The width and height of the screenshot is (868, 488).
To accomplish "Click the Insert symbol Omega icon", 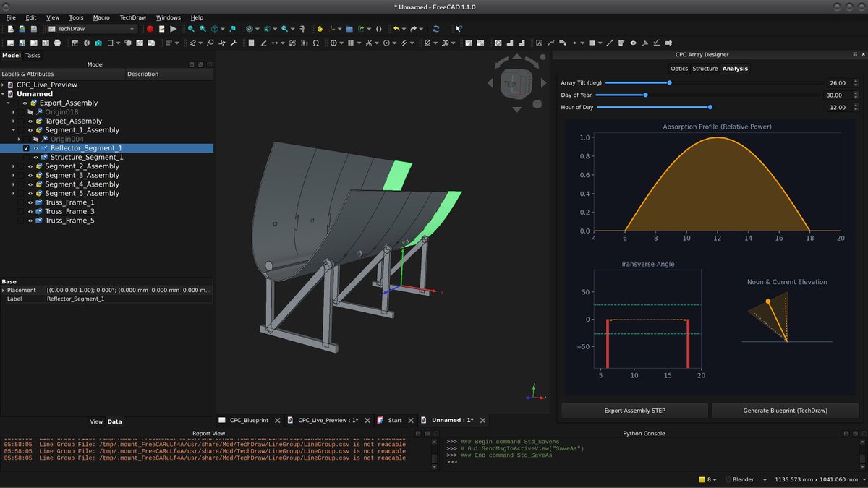I will point(316,43).
